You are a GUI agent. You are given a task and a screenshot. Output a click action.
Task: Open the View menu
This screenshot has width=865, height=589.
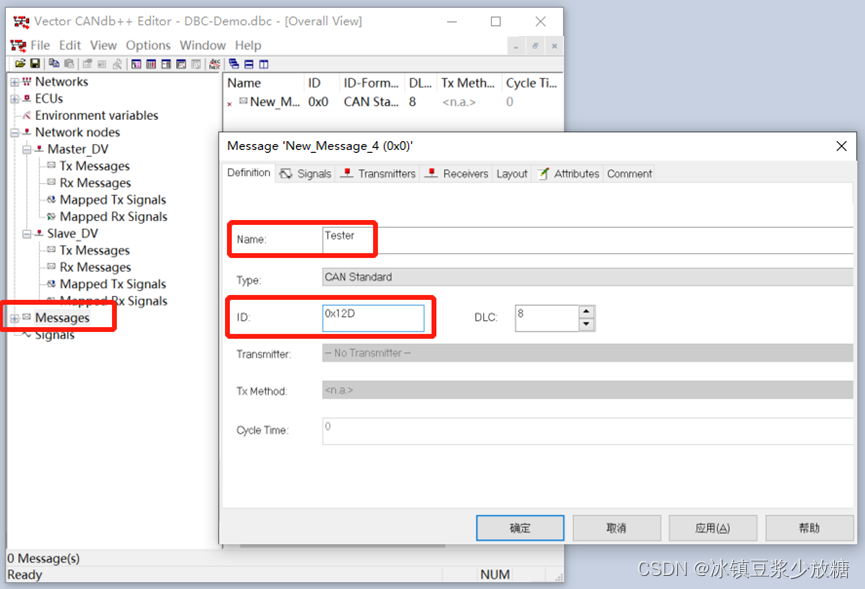coord(103,45)
